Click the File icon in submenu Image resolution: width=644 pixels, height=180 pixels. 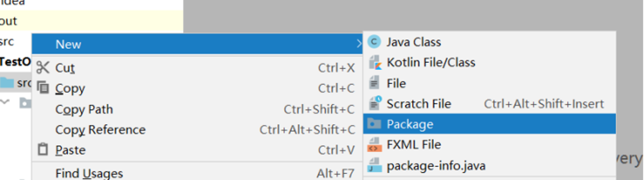[x=374, y=83]
